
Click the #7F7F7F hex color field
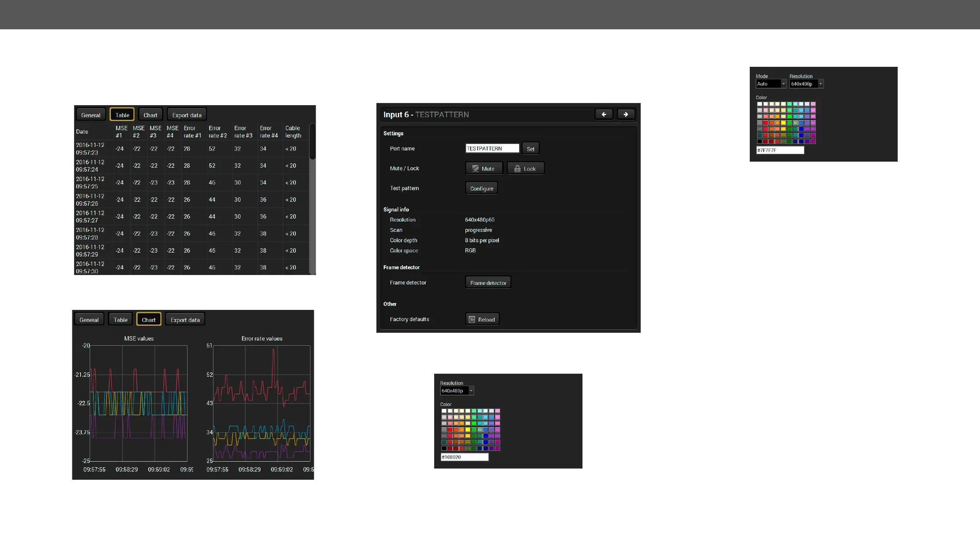(x=780, y=150)
